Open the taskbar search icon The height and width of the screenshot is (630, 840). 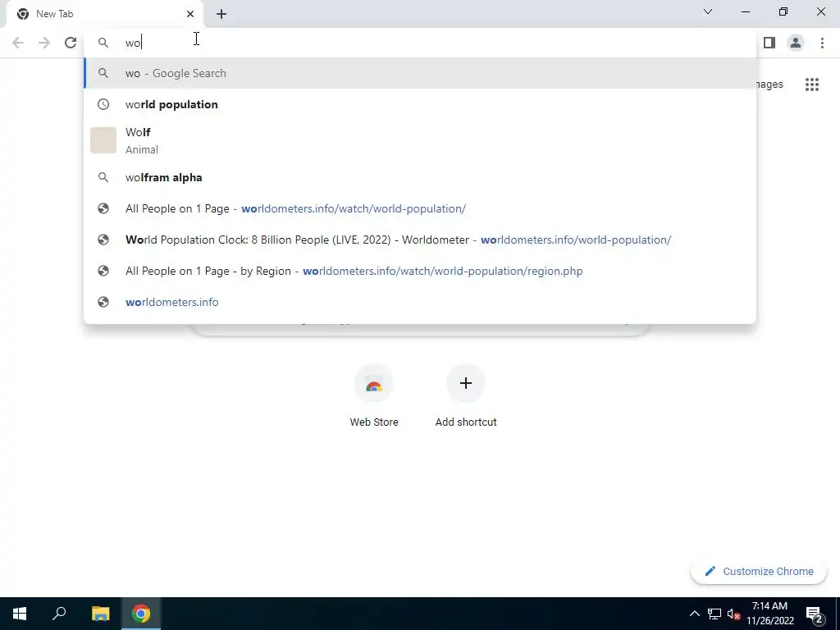(59, 614)
